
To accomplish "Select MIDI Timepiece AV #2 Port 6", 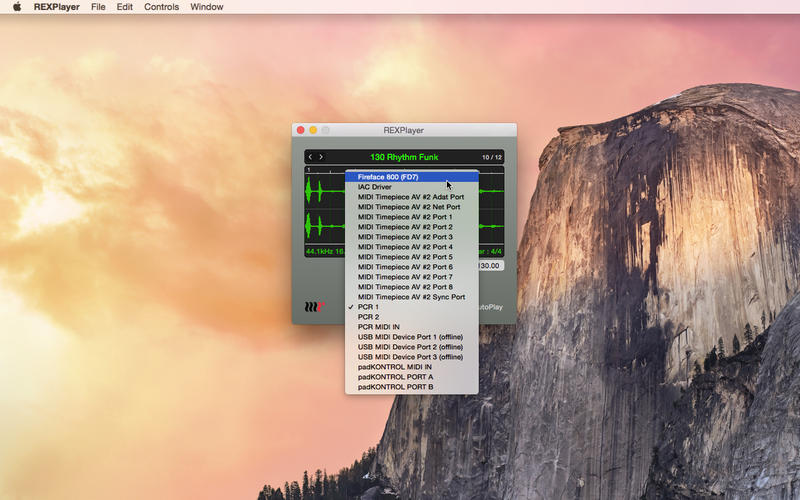I will [x=412, y=267].
